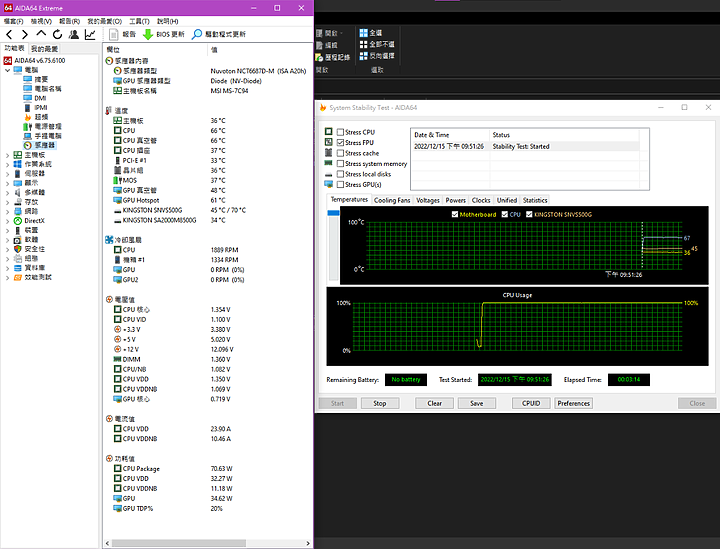
Task: Select the 電源管理 power management item
Action: coord(48,126)
